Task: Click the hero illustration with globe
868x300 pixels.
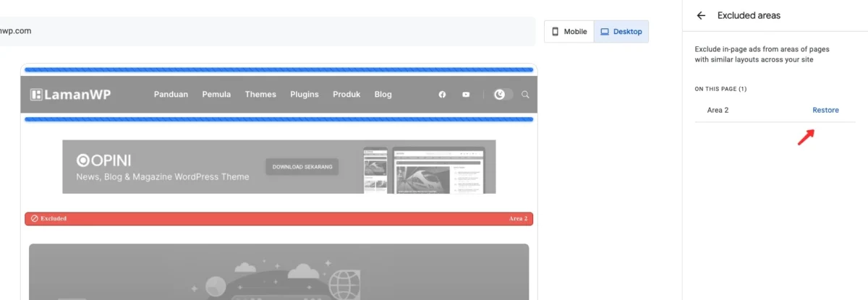Action: pyautogui.click(x=279, y=272)
